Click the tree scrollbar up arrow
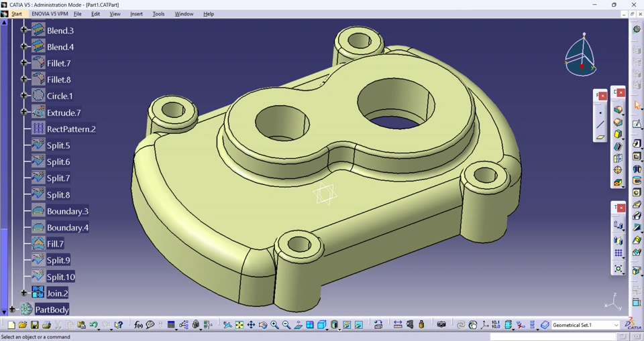Image resolution: width=644 pixels, height=341 pixels. pyautogui.click(x=4, y=23)
